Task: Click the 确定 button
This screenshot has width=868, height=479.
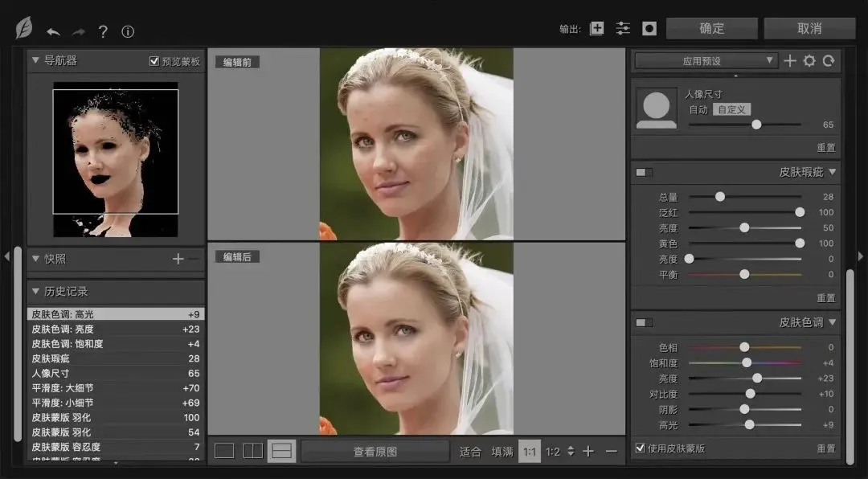Action: click(x=711, y=28)
